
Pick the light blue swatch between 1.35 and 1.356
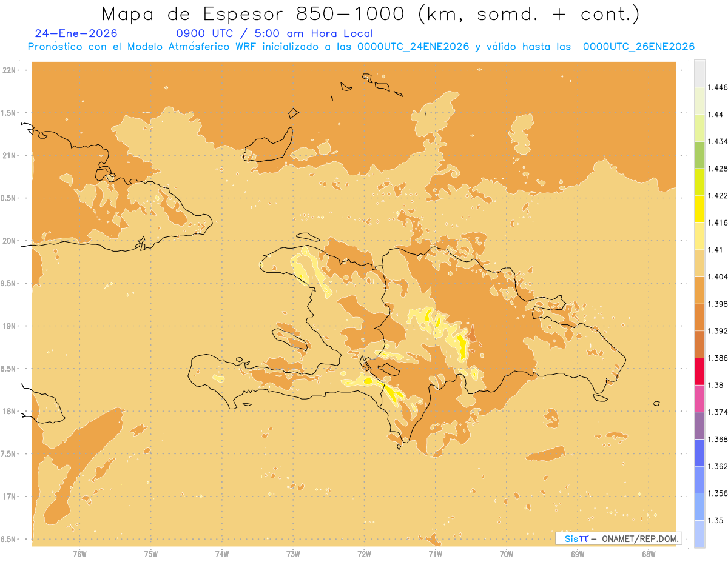pyautogui.click(x=699, y=507)
